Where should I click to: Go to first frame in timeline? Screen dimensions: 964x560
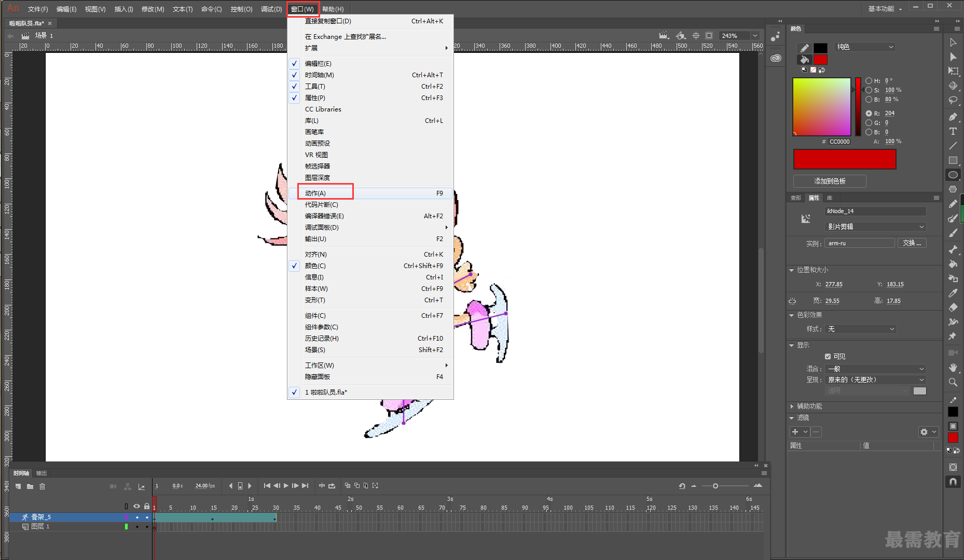point(267,486)
